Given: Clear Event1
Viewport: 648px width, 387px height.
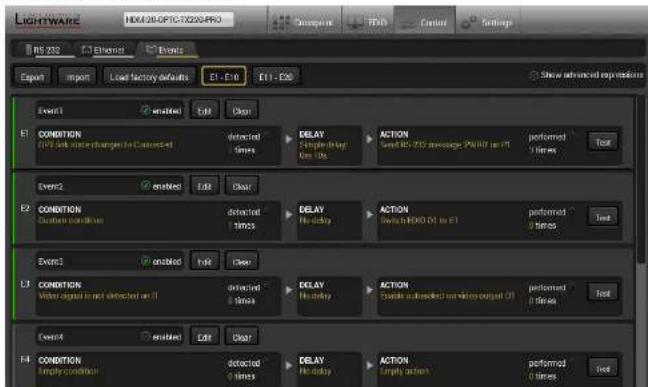Looking at the screenshot, I should [x=241, y=111].
